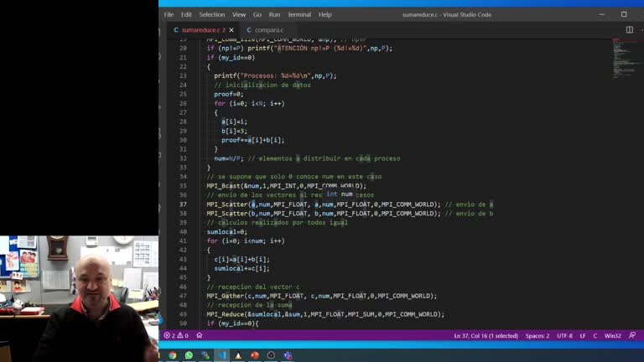The image size is (644, 362).
Task: Open the Terminal menu
Action: click(x=299, y=14)
